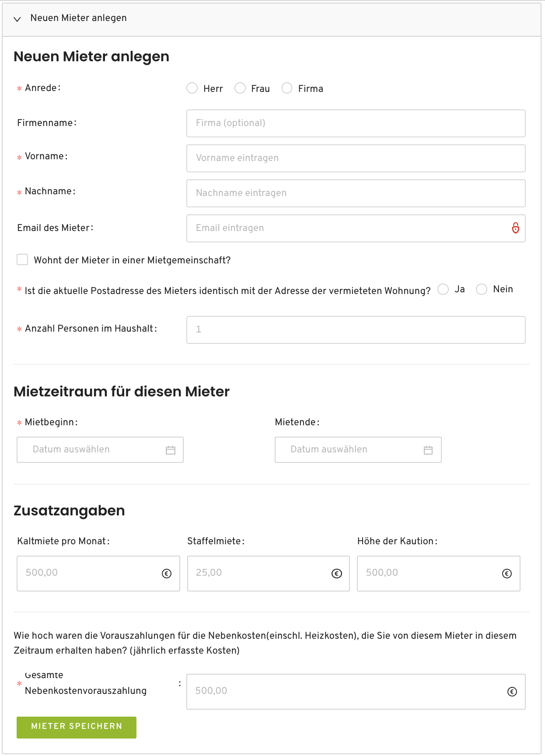Collapse the Neuen Mieter anlegen panel chevron
Image resolution: width=545 pixels, height=756 pixels.
[17, 19]
